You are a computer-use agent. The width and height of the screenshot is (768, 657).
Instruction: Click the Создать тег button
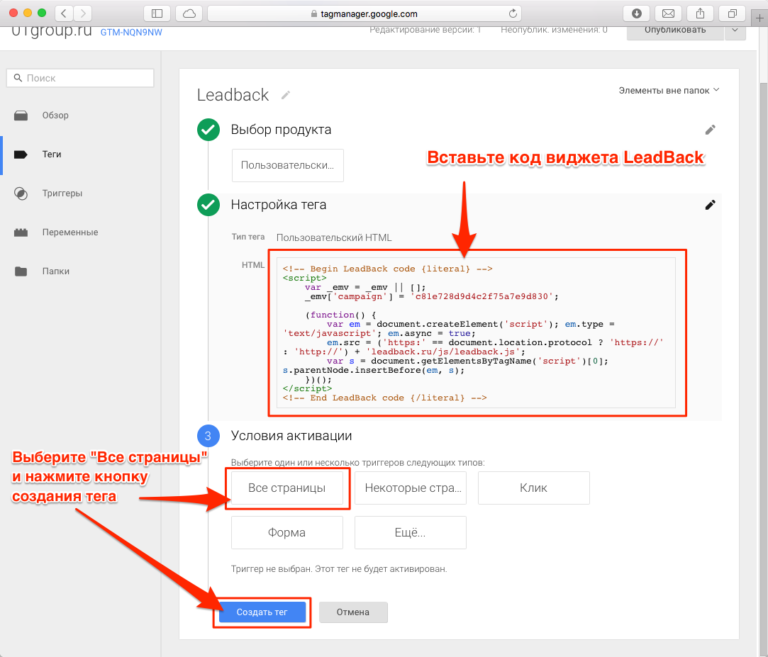[x=262, y=612]
